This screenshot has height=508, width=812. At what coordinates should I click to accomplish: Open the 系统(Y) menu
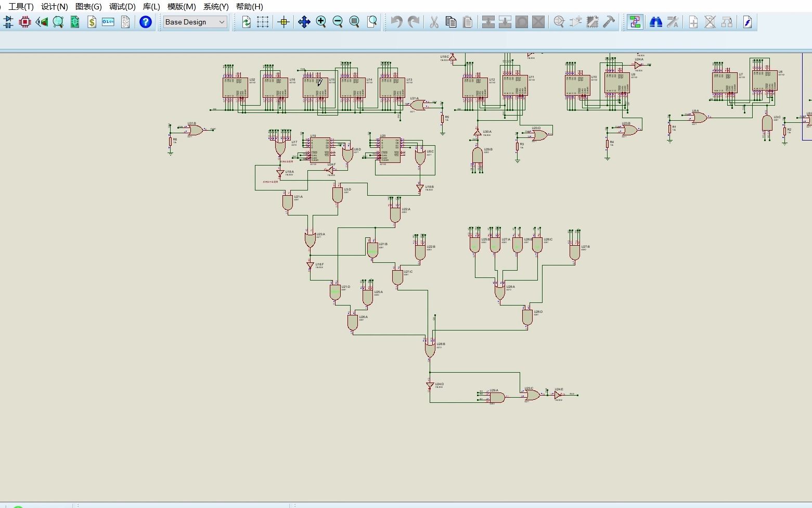[216, 7]
